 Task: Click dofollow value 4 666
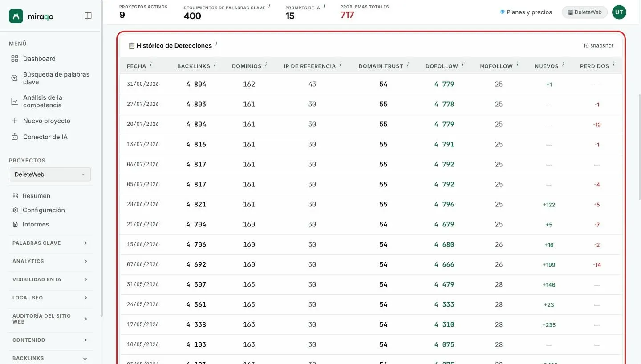pos(444,264)
